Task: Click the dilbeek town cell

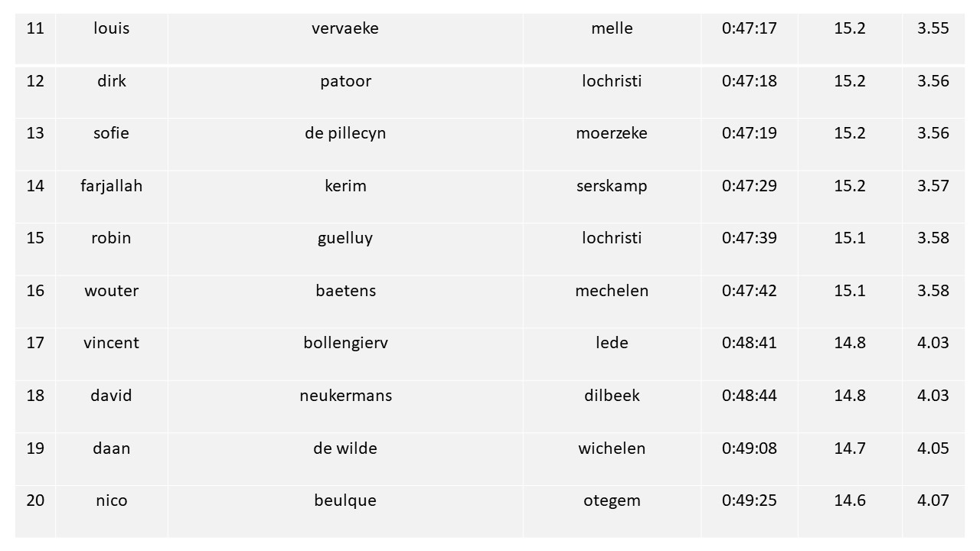Action: point(612,406)
